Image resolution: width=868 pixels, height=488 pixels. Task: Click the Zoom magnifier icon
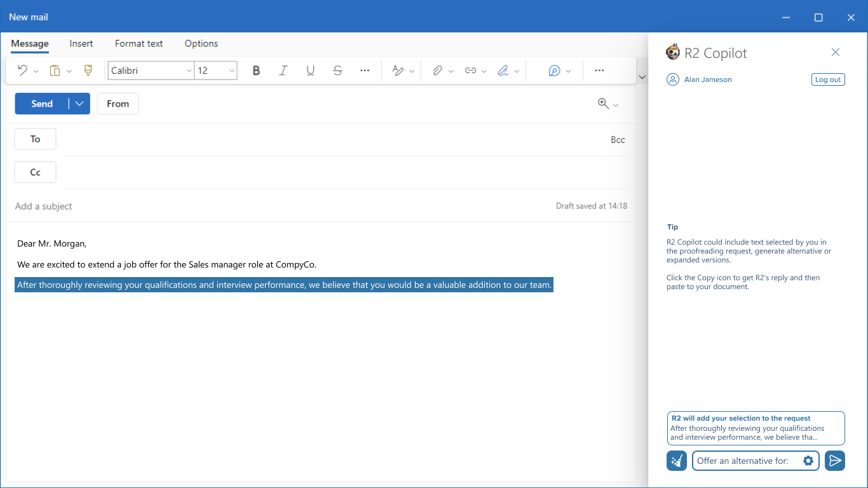pos(603,104)
